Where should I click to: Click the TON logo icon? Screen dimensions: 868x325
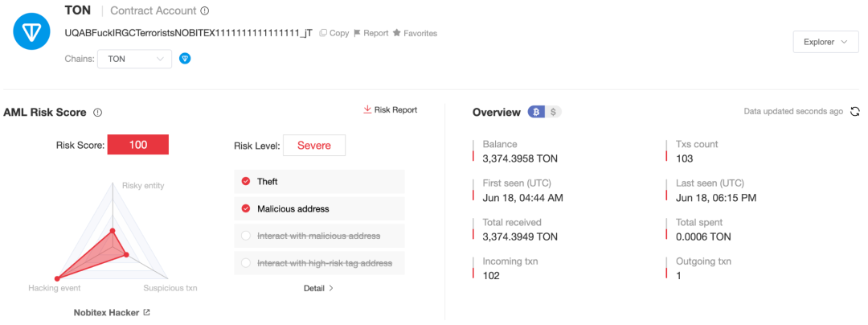[33, 31]
